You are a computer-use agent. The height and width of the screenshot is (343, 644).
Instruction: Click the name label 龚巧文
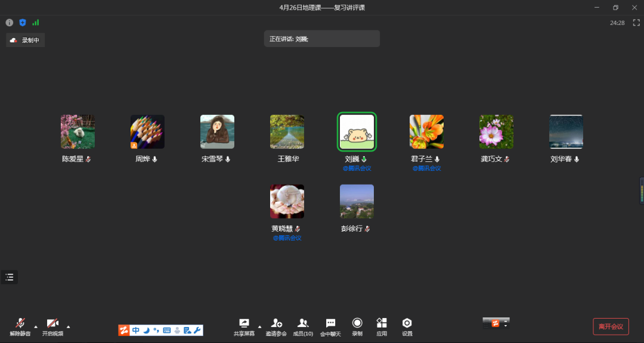pyautogui.click(x=491, y=159)
